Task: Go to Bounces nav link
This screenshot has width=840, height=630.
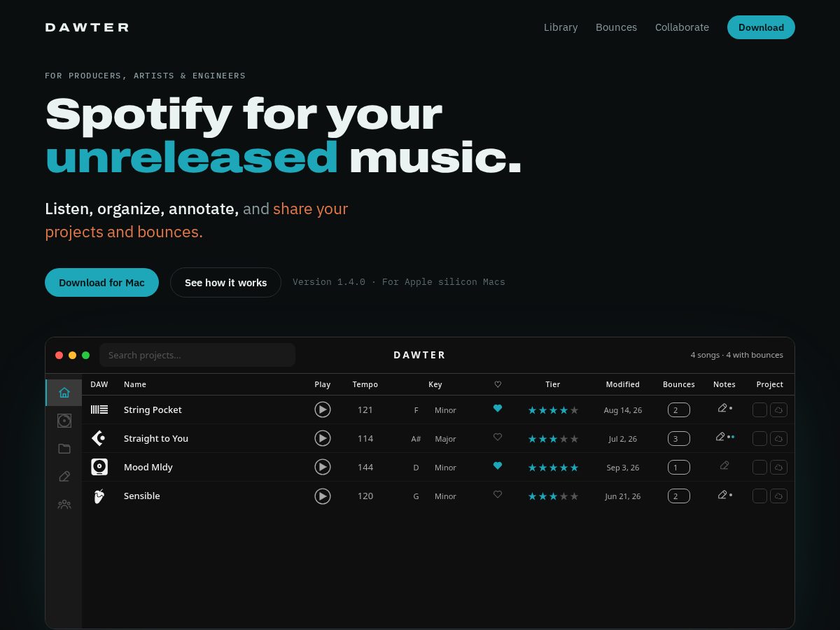Action: [x=616, y=27]
